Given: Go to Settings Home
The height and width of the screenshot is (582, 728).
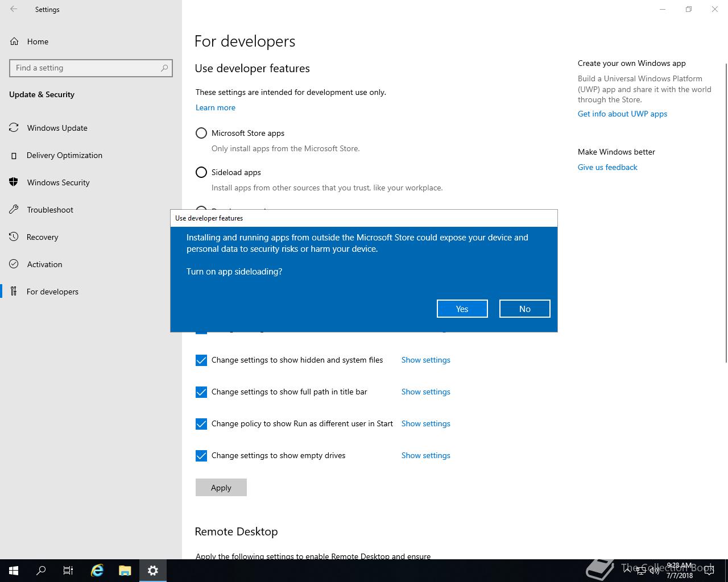Looking at the screenshot, I should point(91,41).
